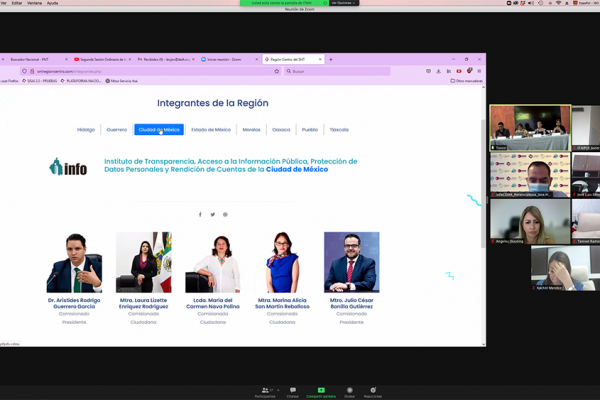Screen dimensions: 600x400
Task: Click the lock site security icon
Action: (x=32, y=71)
